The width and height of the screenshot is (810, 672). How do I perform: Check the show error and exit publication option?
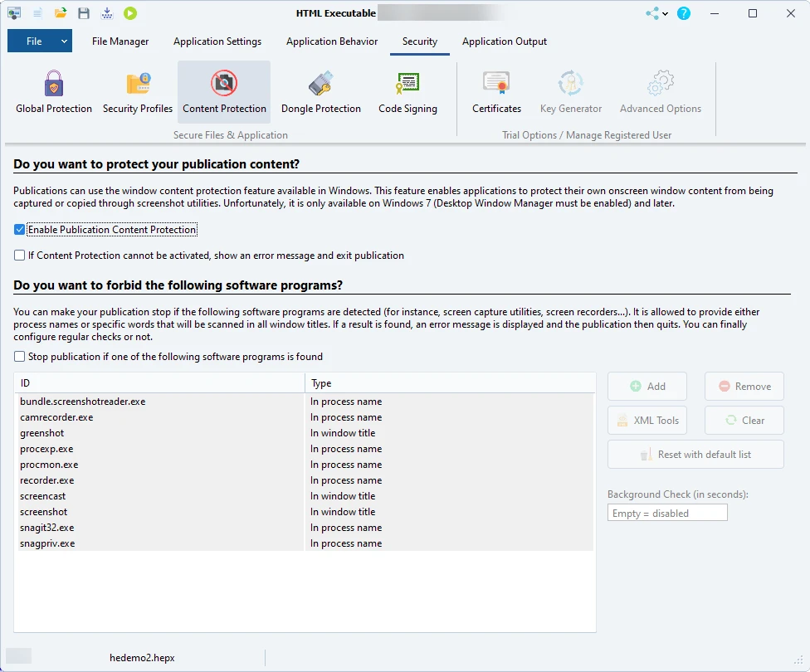tap(20, 256)
